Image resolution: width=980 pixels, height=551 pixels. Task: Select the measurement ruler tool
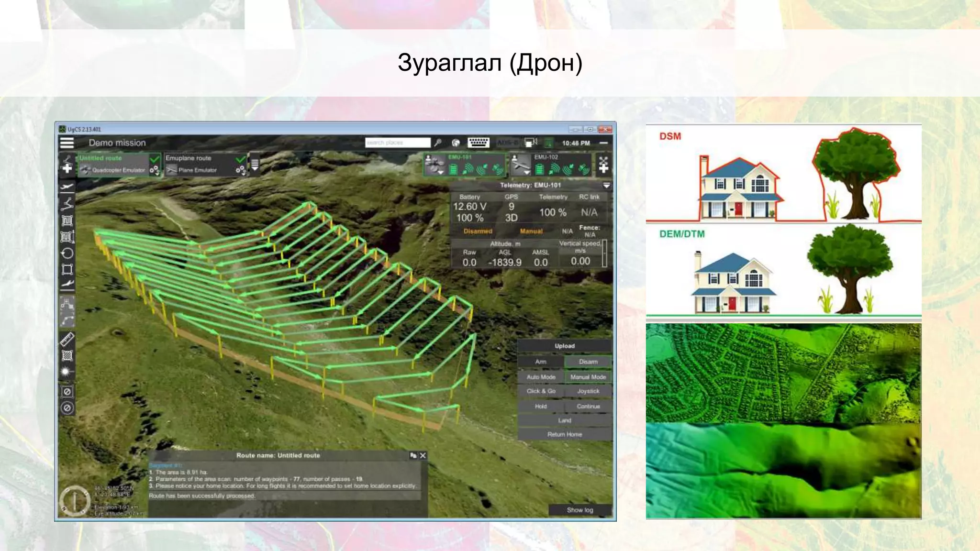click(67, 339)
